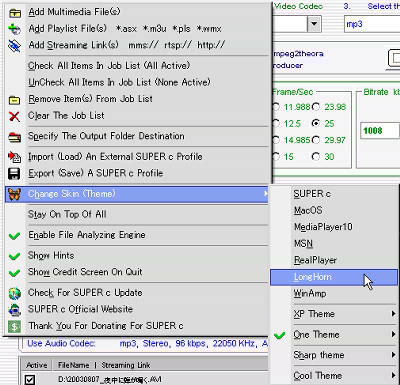
Task: Choose Export (Save) A SUPER Profile
Action: (137, 173)
